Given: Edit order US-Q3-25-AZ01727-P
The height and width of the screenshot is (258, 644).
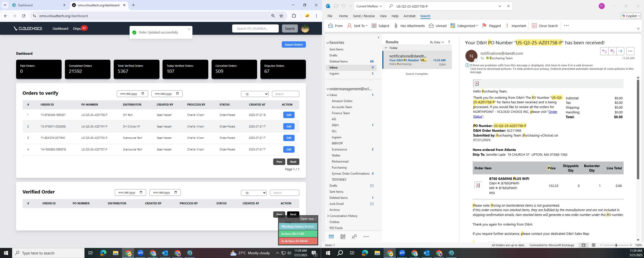Looking at the screenshot, I should (x=289, y=149).
